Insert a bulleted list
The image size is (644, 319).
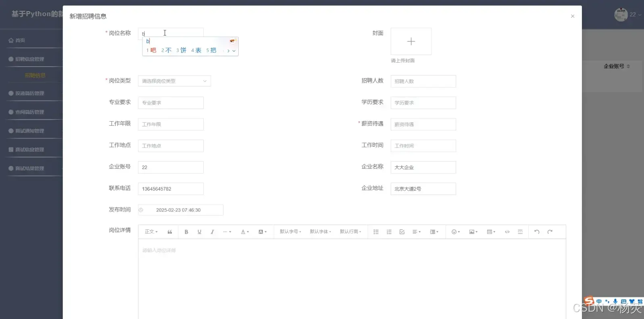376,232
